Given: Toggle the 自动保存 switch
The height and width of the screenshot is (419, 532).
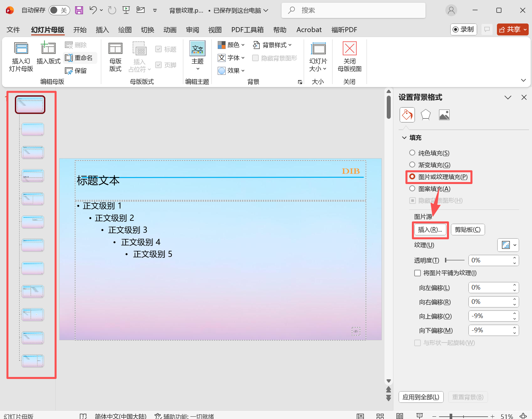Looking at the screenshot, I should [x=59, y=10].
